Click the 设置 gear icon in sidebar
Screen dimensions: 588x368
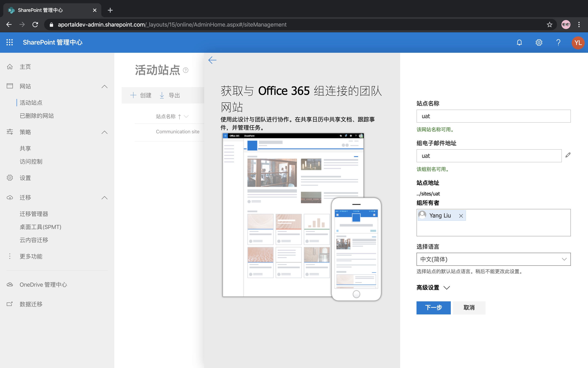pyautogui.click(x=10, y=178)
